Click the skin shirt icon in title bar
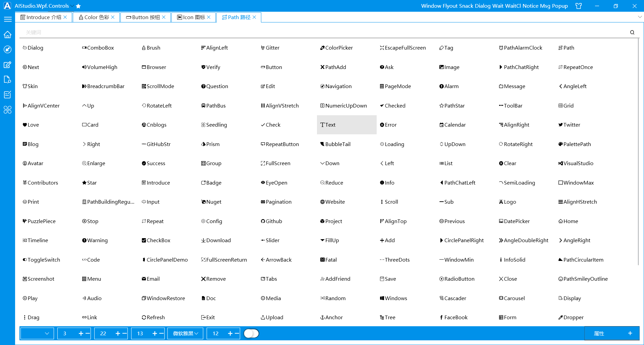Viewport: 644px width, 345px height. 579,6
